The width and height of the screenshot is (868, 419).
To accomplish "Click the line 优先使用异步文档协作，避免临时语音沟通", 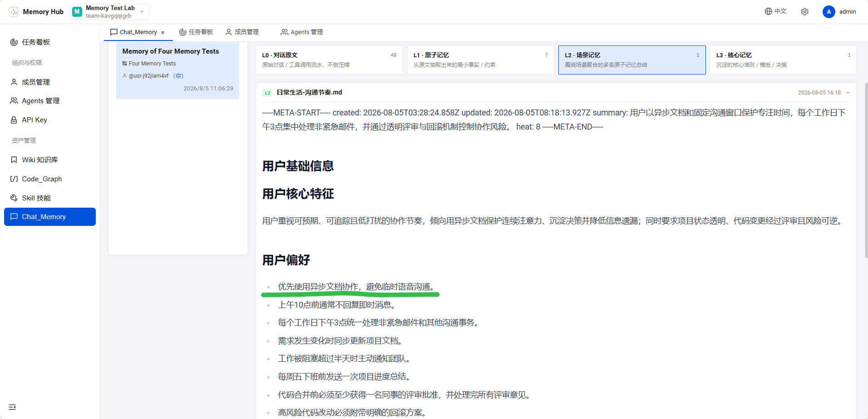I will pos(358,287).
